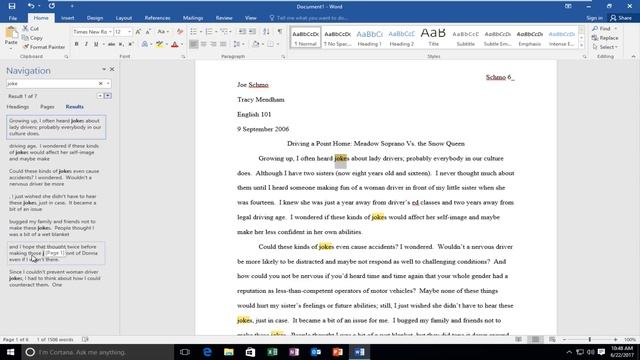
Task: Click Find in Editing group
Action: tap(602, 29)
